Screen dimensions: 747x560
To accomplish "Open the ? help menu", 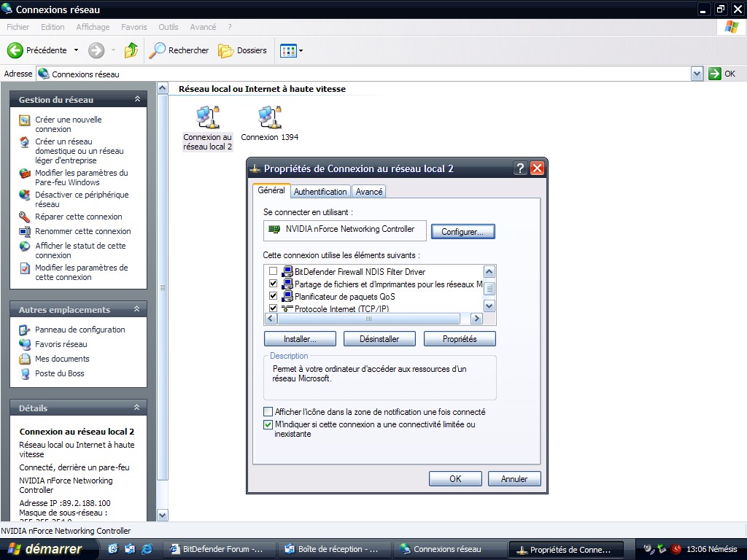I will tap(230, 27).
